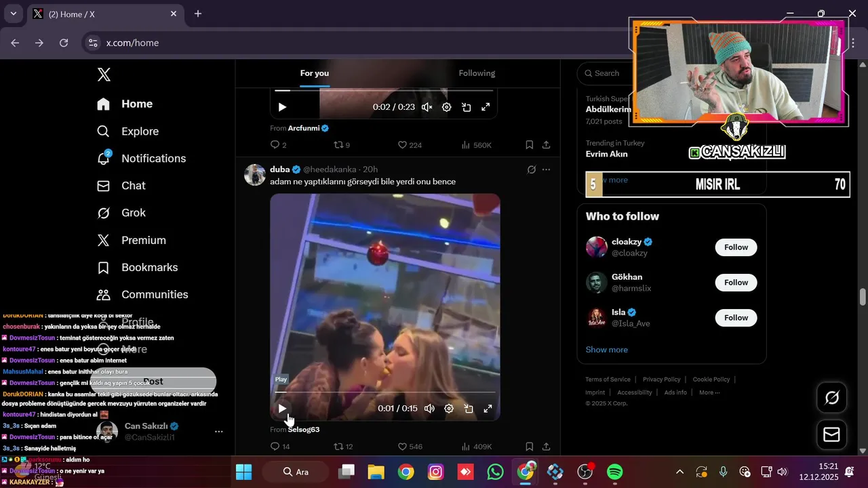View analytics of 409K views post

pos(476,447)
